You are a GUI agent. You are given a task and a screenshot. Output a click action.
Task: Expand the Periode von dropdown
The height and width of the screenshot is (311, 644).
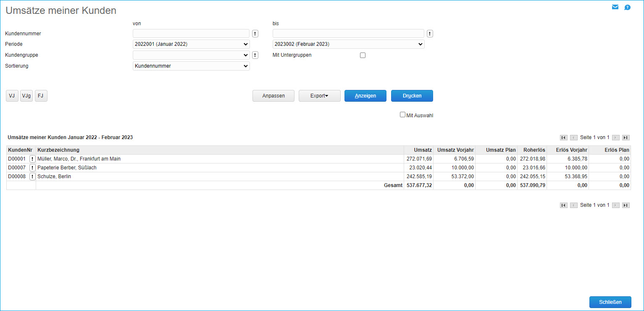191,44
